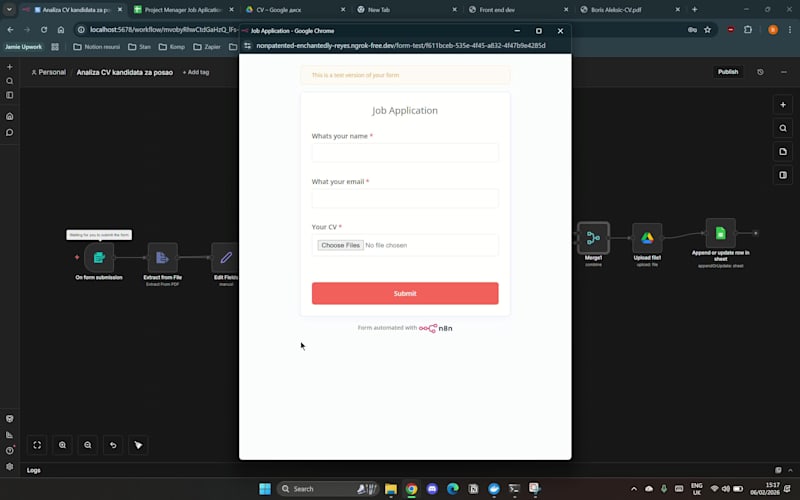The image size is (800, 500).
Task: Submit the Job Application form
Action: [x=405, y=293]
